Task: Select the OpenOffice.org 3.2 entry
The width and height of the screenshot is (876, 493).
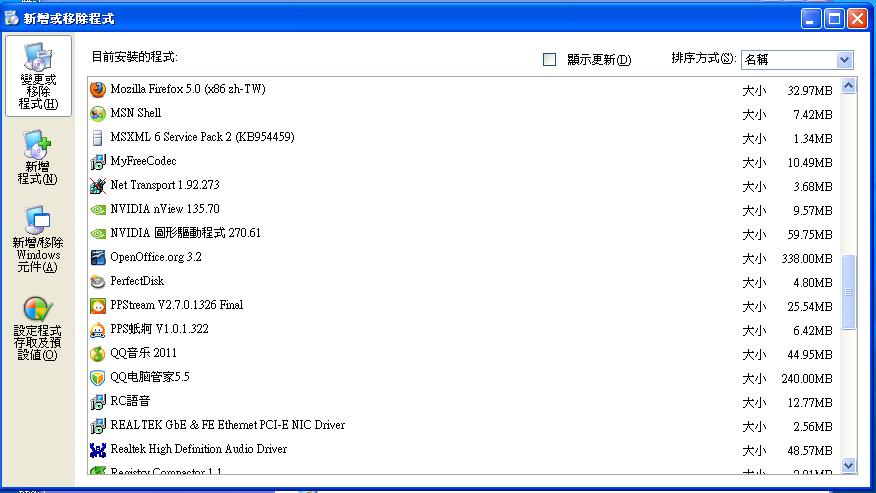Action: point(464,258)
